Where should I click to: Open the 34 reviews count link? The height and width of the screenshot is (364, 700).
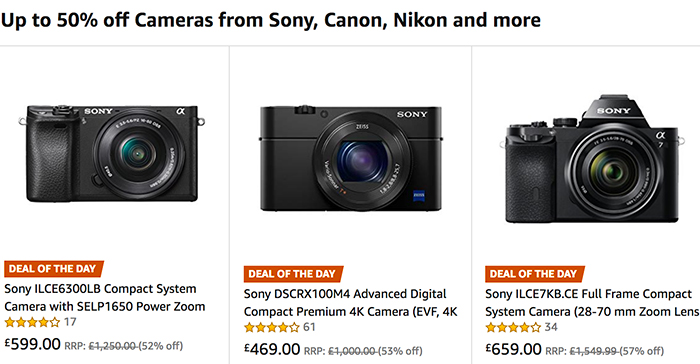[551, 327]
